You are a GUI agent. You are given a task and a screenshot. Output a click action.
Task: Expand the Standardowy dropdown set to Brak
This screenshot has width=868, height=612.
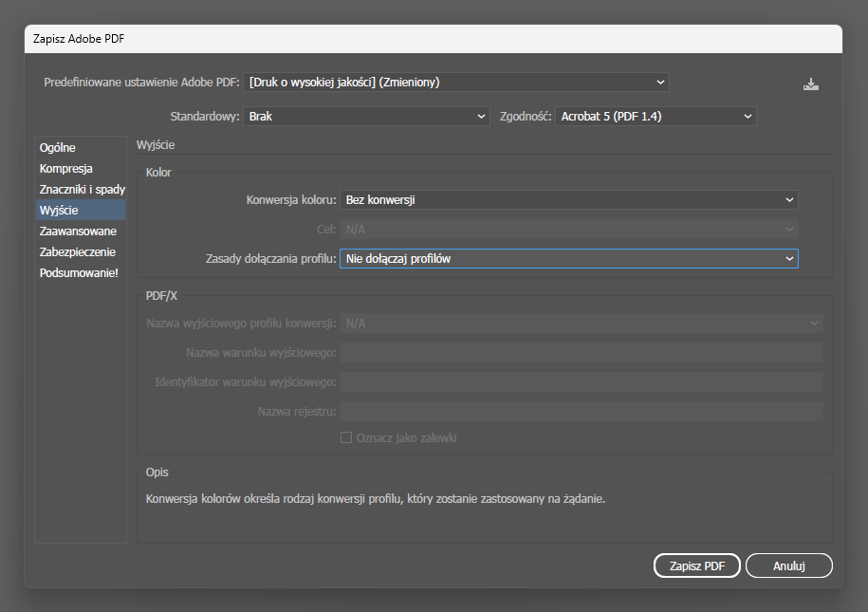(365, 117)
